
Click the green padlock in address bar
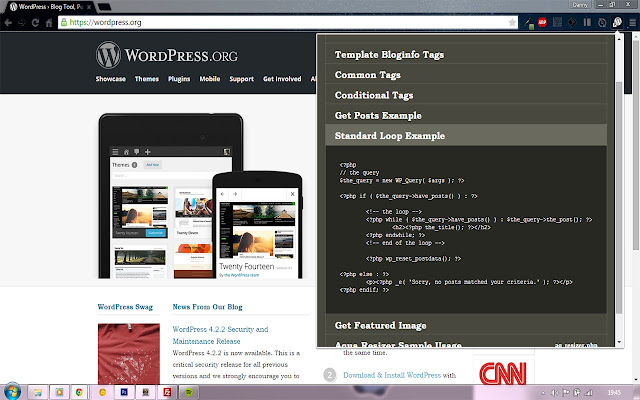tap(64, 22)
